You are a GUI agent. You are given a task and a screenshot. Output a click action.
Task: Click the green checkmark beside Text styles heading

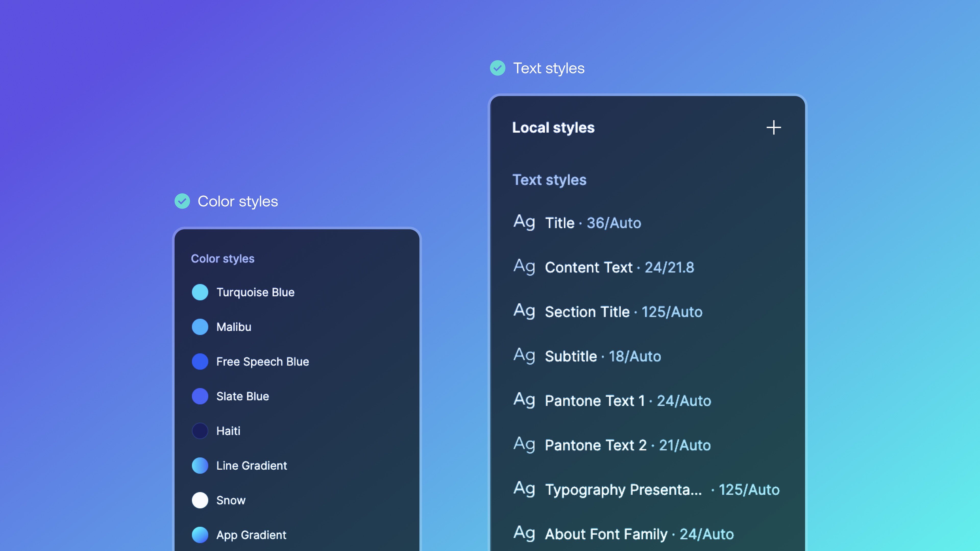point(498,68)
